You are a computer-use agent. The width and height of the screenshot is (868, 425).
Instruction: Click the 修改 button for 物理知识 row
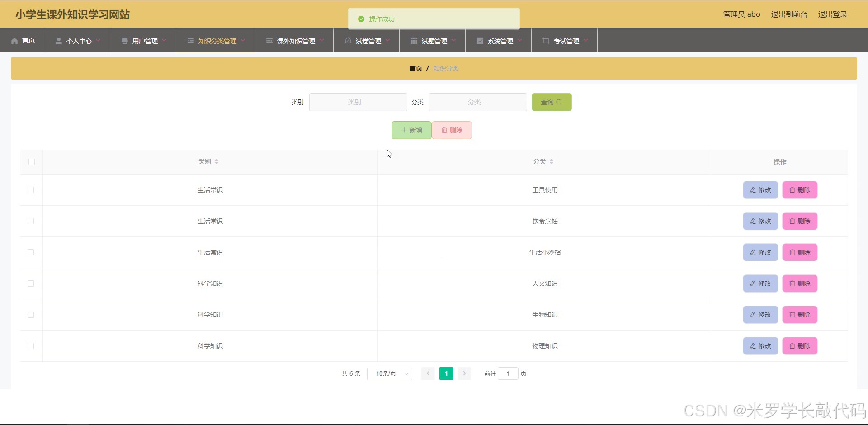(760, 346)
